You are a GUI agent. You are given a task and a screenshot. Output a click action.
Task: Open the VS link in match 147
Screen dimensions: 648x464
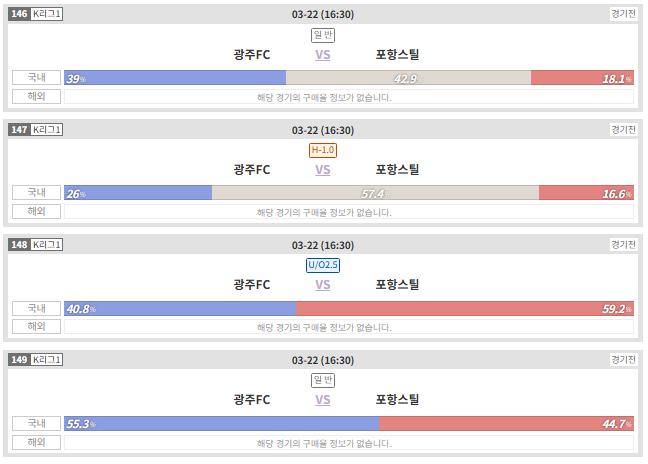pyautogui.click(x=323, y=170)
